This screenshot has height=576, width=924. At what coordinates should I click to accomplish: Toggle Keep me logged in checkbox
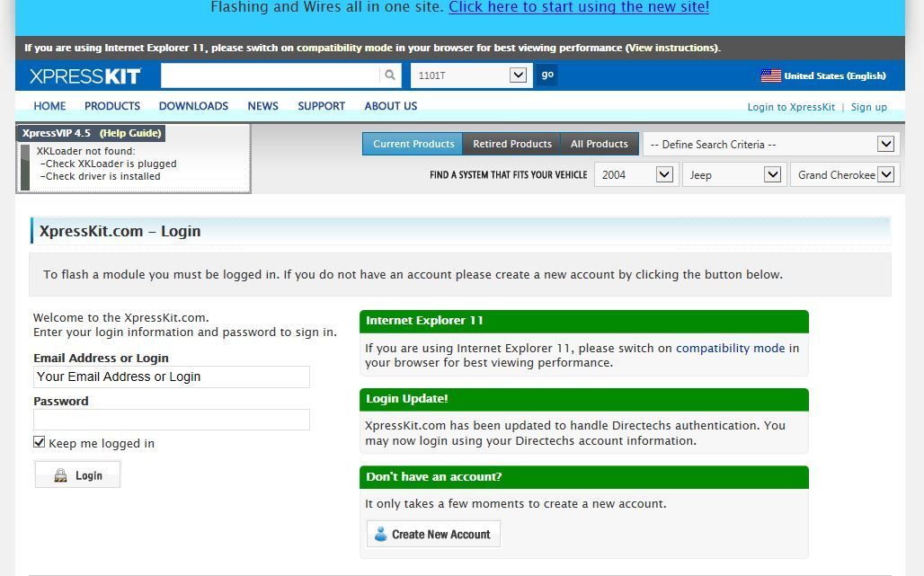click(x=40, y=442)
